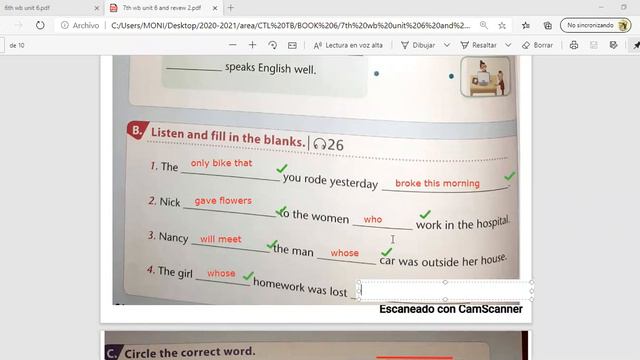Click 'whose' in The girl sentence
The width and height of the screenshot is (640, 360).
[221, 273]
